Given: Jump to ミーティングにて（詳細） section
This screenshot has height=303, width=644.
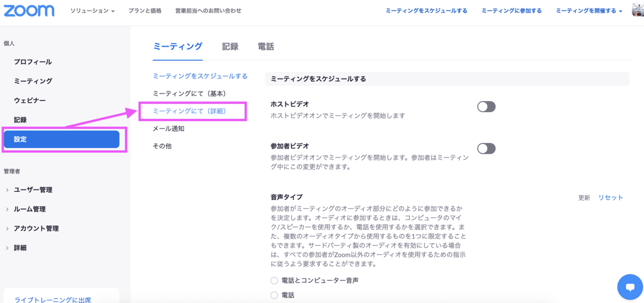Looking at the screenshot, I should coord(189,111).
